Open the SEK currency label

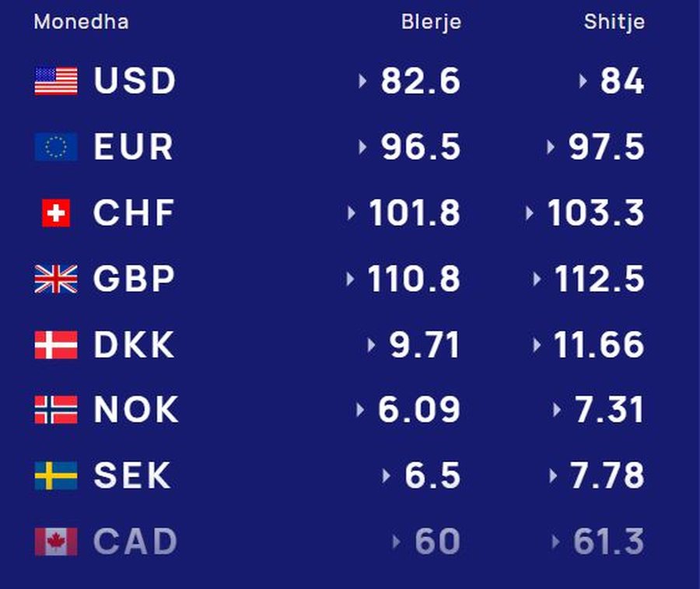(x=132, y=475)
